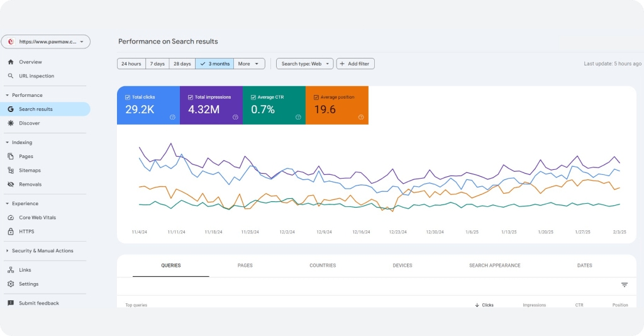The image size is (644, 336).
Task: Uncheck the Total clicks checkbox
Action: (x=128, y=98)
